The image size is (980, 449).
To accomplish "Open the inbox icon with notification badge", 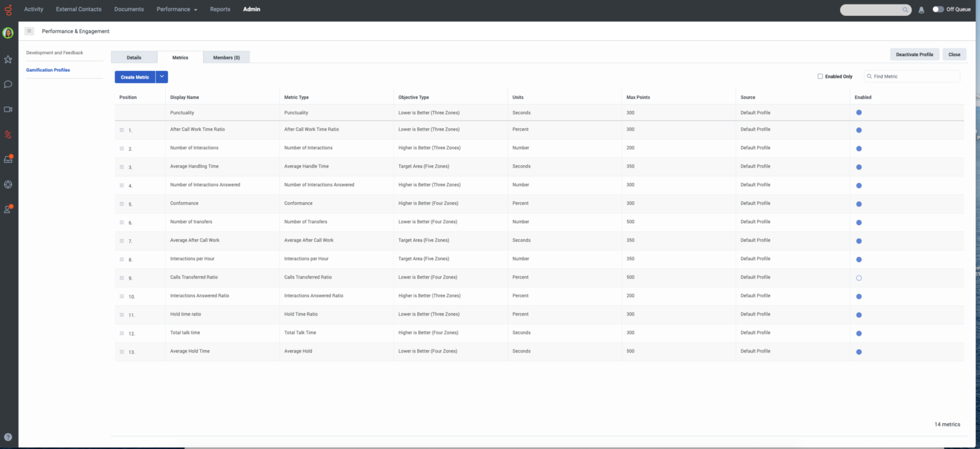I will tap(8, 159).
